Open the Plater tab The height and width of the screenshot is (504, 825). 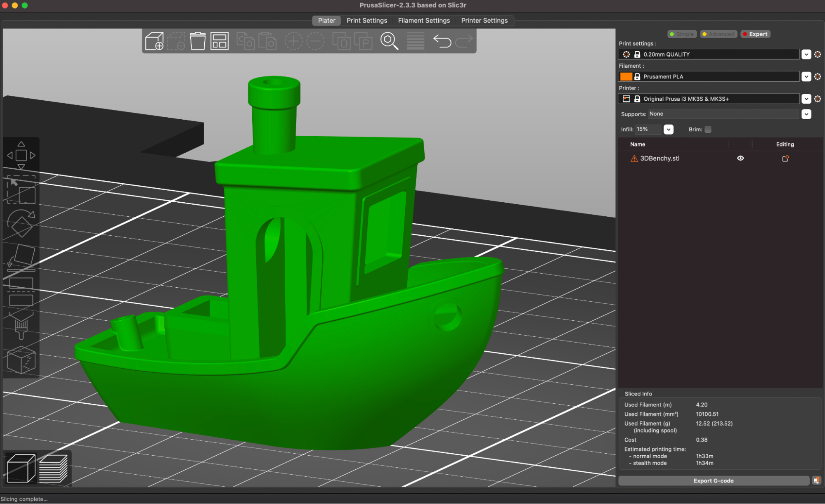(326, 21)
